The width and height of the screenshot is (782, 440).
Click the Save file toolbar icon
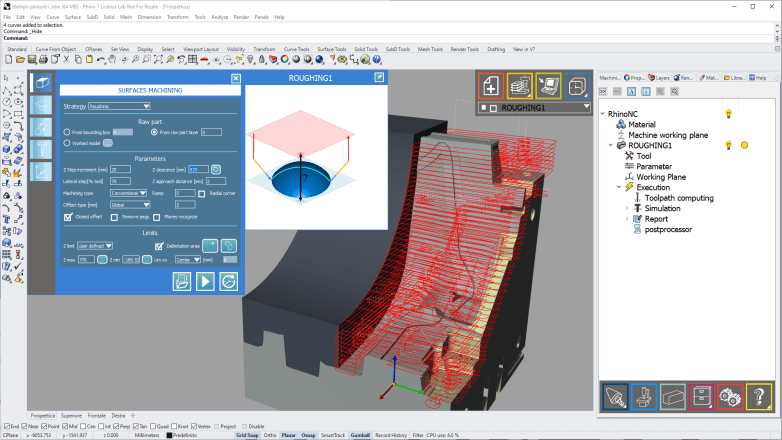click(31, 59)
